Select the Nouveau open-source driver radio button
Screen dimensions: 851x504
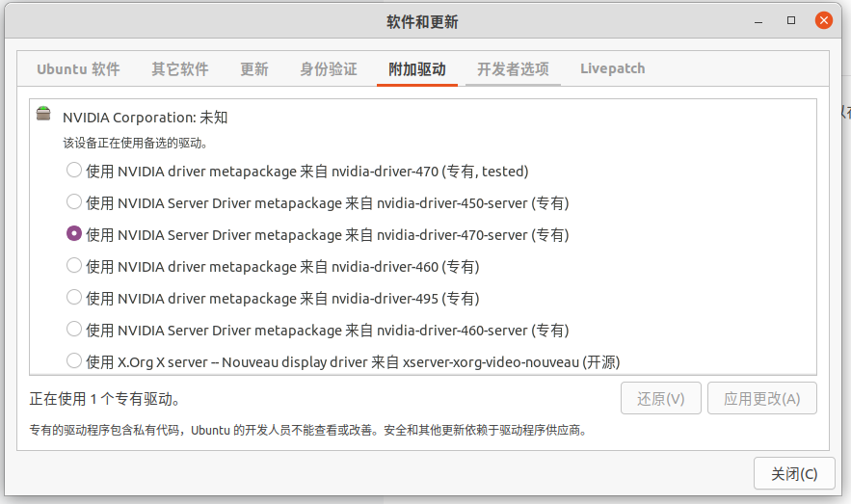(74, 360)
